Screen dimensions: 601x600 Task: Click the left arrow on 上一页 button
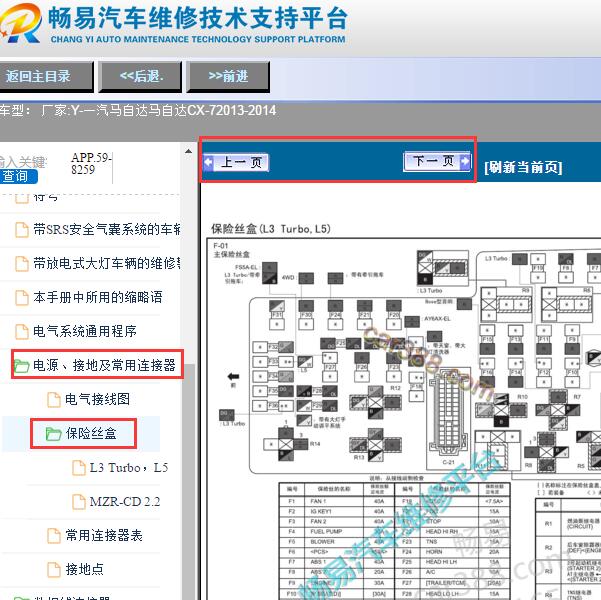(209, 162)
